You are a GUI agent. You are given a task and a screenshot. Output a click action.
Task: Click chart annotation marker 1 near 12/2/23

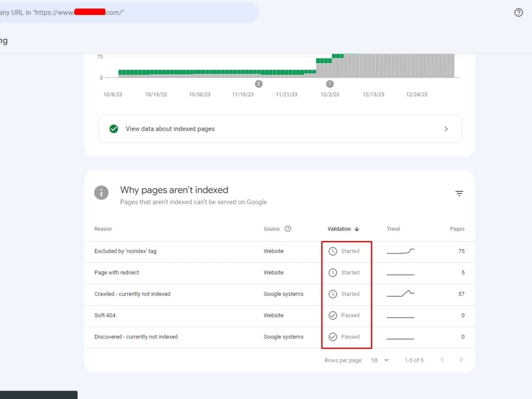coord(329,84)
